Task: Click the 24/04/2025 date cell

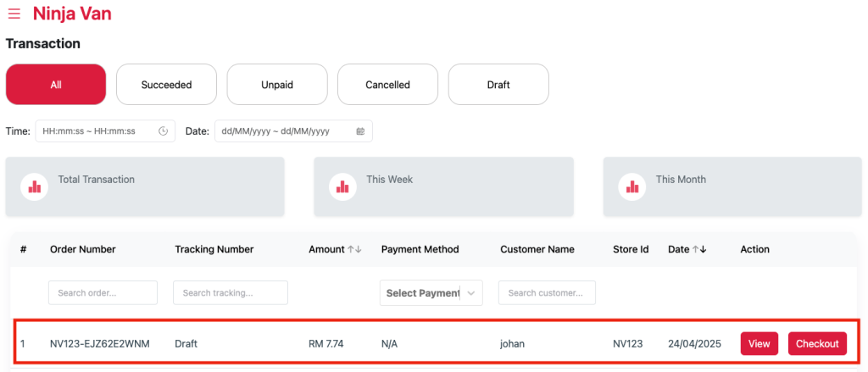Action: (695, 344)
